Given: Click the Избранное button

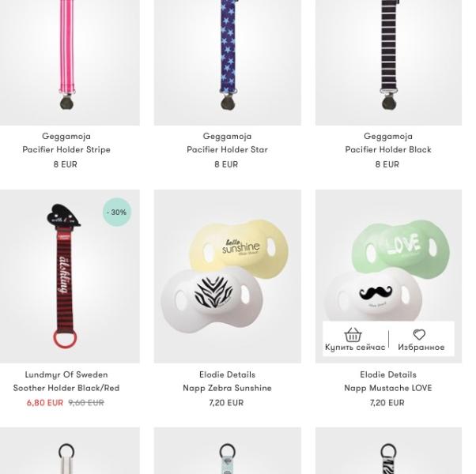Looking at the screenshot, I should (x=421, y=339).
